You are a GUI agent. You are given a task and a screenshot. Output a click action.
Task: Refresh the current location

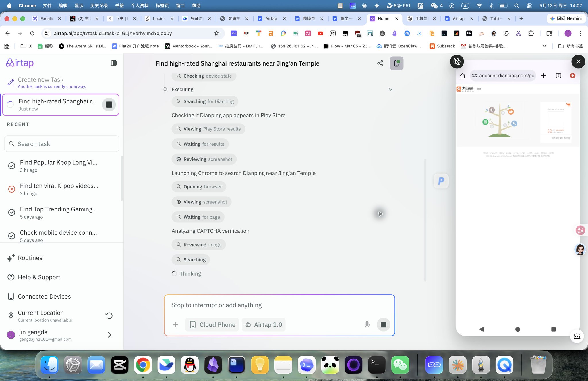tap(109, 316)
